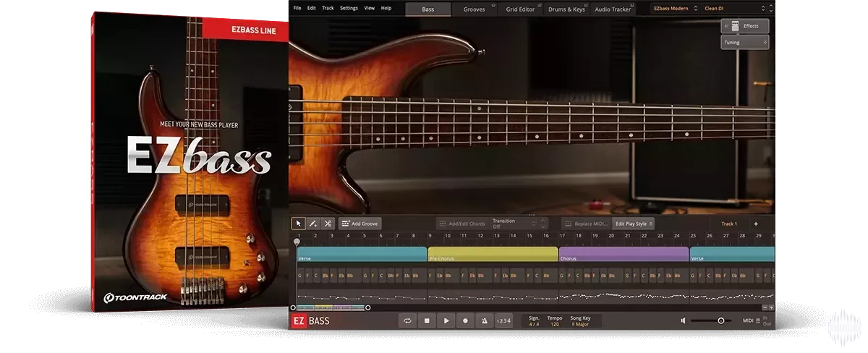Expand the Tuning panel
The height and width of the screenshot is (353, 868).
coord(745,43)
